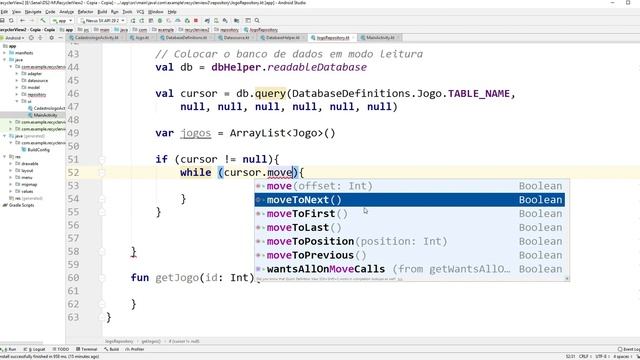The width and height of the screenshot is (640, 360).
Task: Click the fold marker at line 51
Action: 102,160
